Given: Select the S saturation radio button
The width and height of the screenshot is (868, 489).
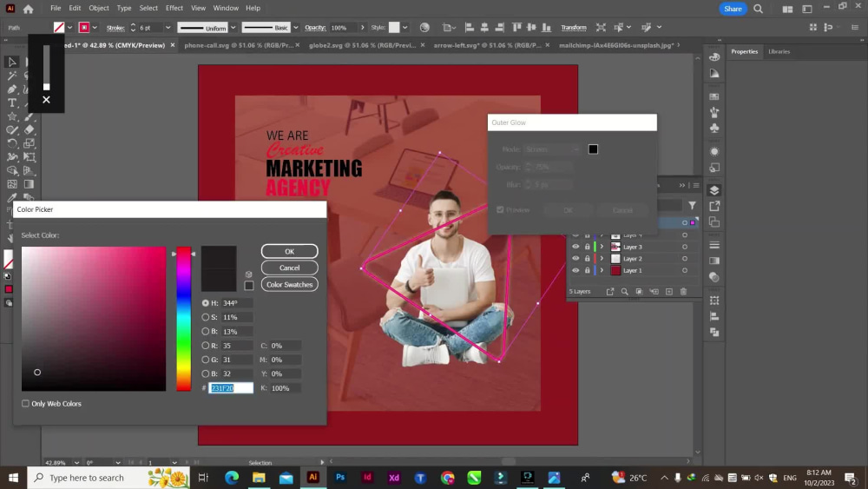Looking at the screenshot, I should pyautogui.click(x=206, y=317).
